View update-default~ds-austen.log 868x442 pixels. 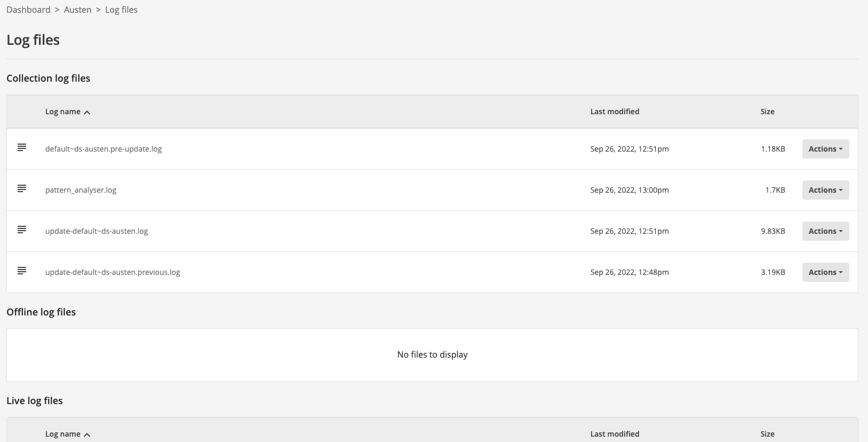click(x=97, y=231)
